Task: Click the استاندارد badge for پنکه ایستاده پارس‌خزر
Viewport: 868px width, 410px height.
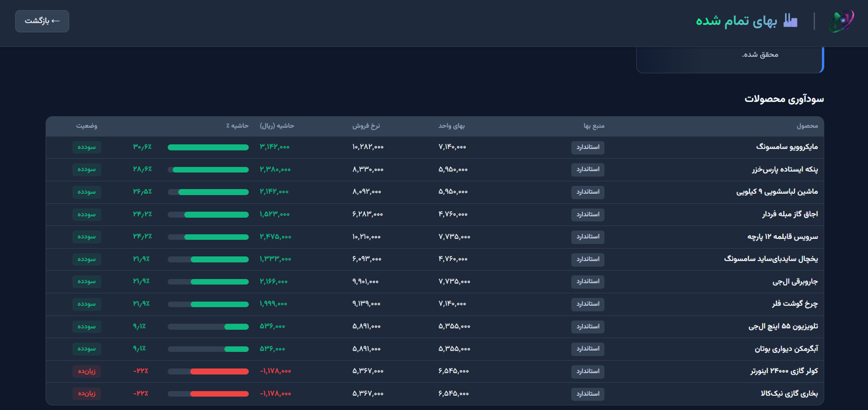Action: (x=588, y=169)
